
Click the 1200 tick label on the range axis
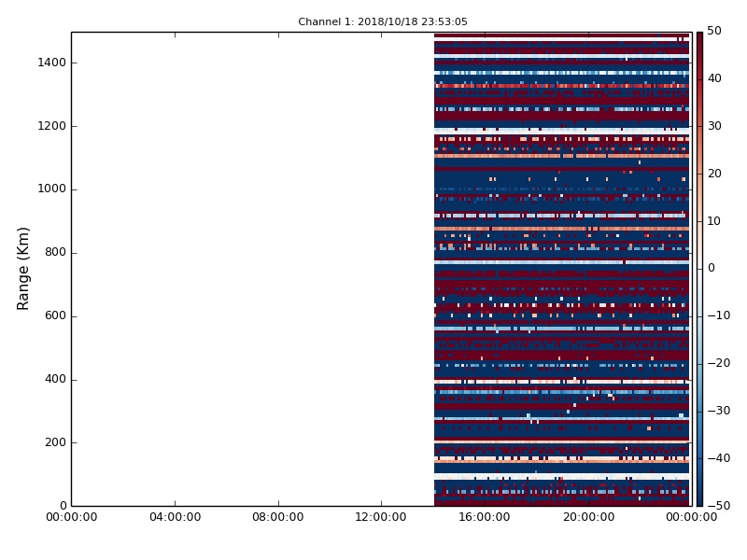51,126
